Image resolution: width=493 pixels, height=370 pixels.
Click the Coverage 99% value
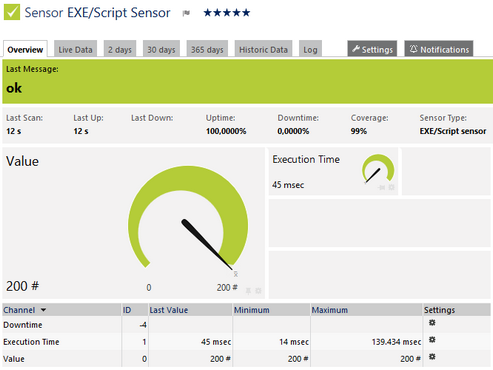(x=359, y=131)
